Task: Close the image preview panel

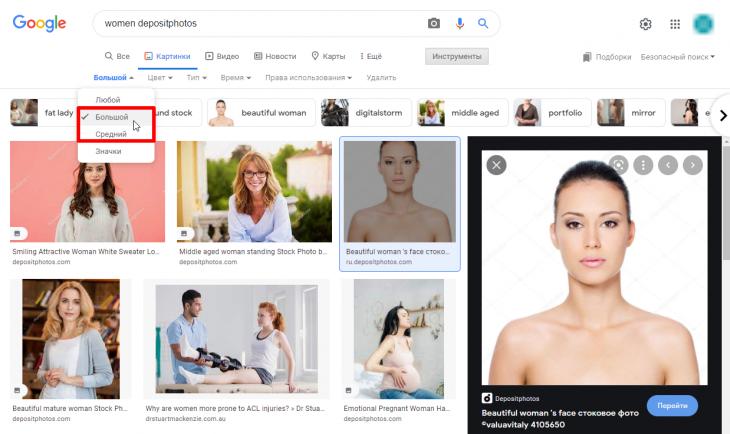Action: [x=496, y=165]
